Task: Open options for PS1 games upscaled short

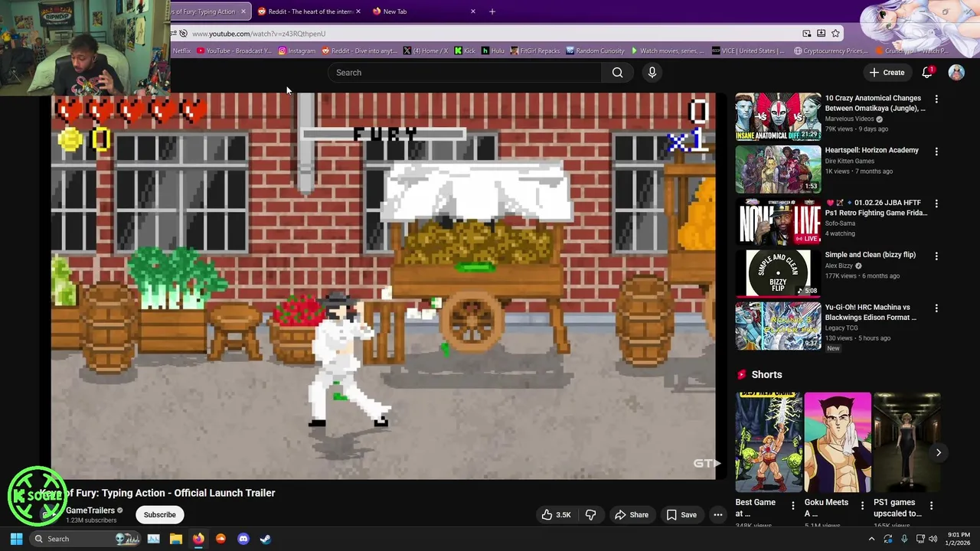Action: [931, 506]
